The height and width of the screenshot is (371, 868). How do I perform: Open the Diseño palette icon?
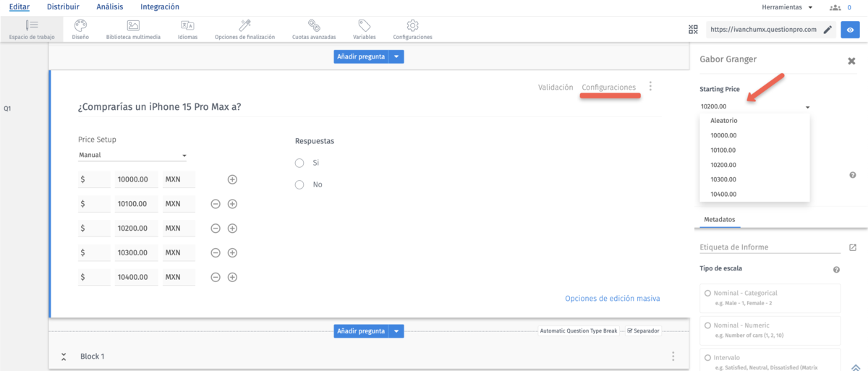click(x=81, y=25)
